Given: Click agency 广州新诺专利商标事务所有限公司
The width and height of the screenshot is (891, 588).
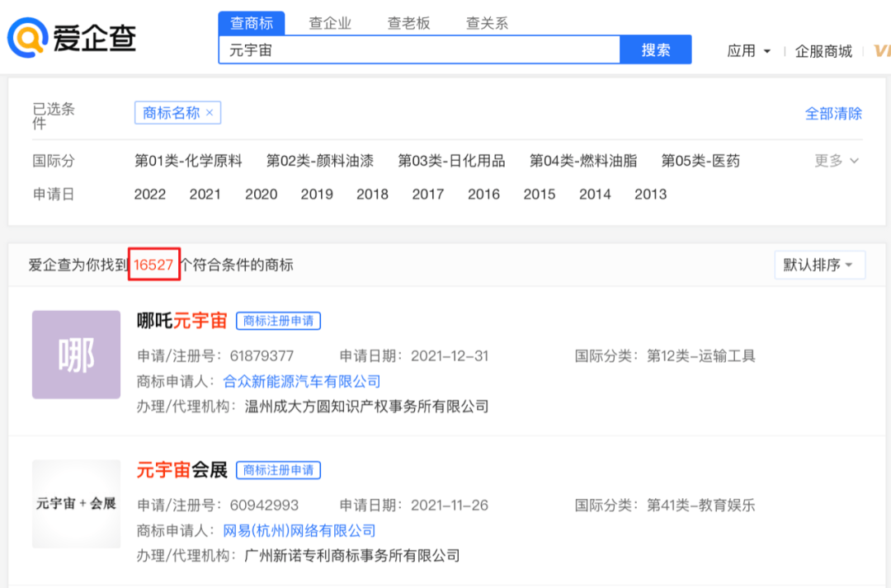Looking at the screenshot, I should pyautogui.click(x=351, y=556).
